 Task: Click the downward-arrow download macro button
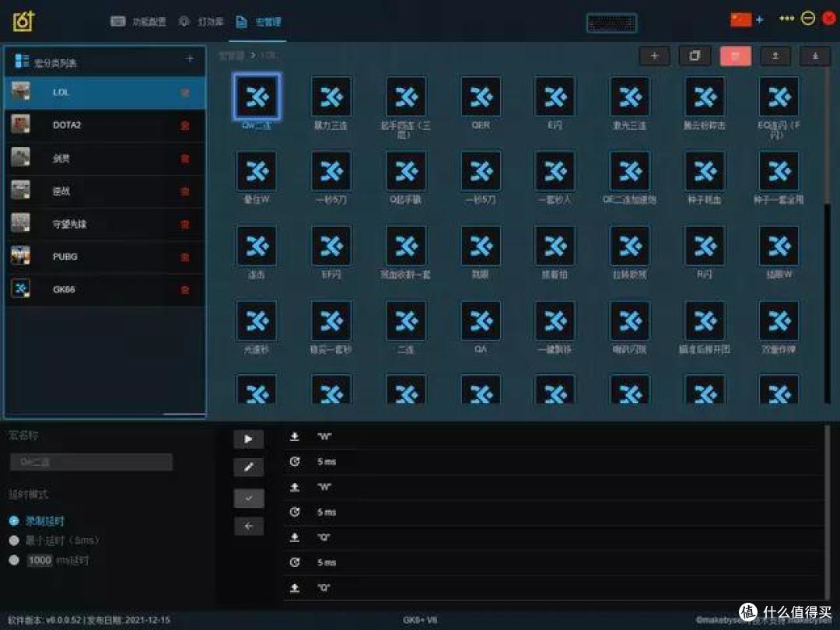pyautogui.click(x=815, y=56)
